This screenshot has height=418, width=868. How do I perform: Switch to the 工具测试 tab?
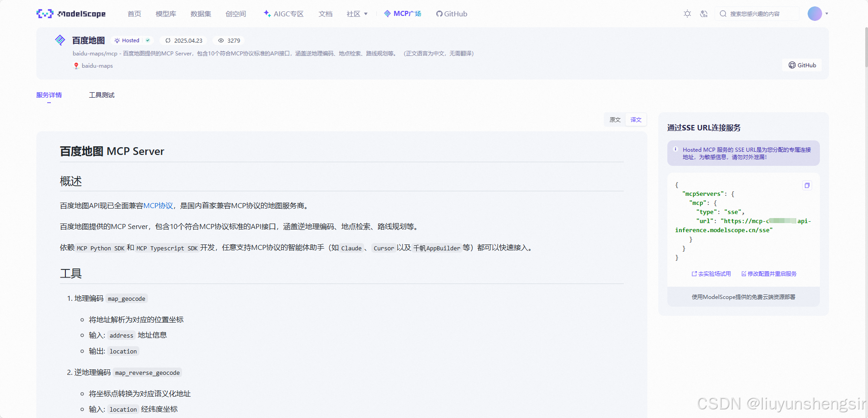coord(102,95)
